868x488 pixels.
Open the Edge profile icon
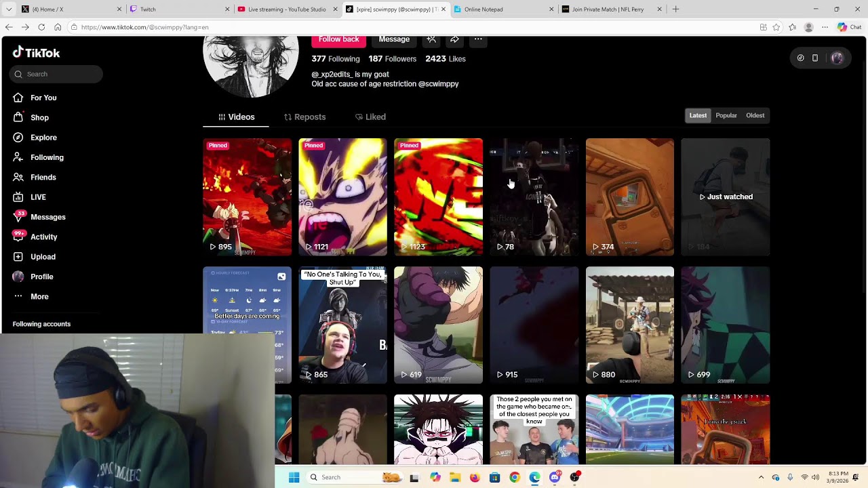(x=808, y=27)
